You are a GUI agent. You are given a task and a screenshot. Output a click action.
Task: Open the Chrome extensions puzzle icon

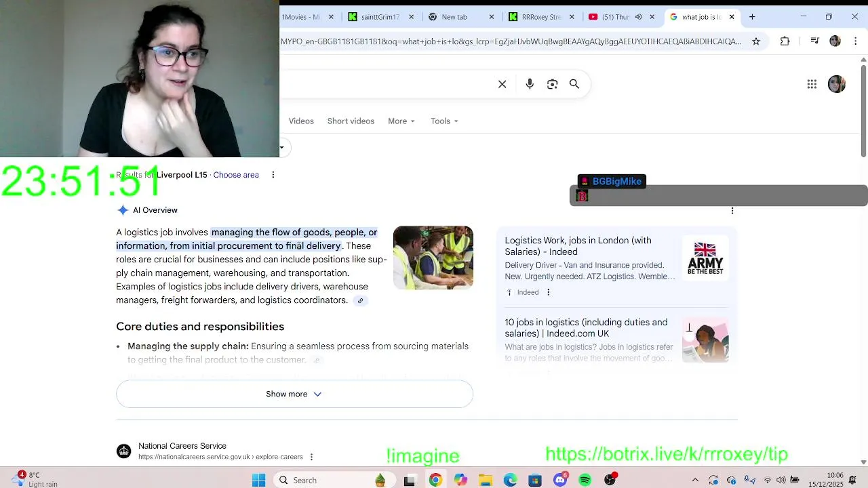tap(785, 41)
